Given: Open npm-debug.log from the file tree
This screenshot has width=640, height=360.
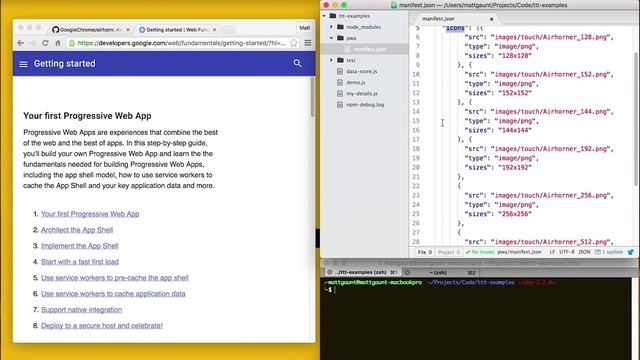Looking at the screenshot, I should (365, 104).
